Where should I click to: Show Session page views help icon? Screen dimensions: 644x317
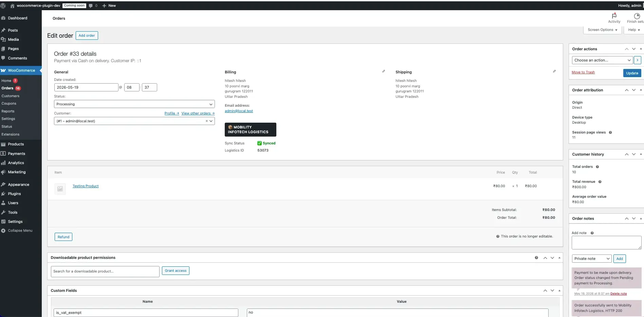coord(610,133)
